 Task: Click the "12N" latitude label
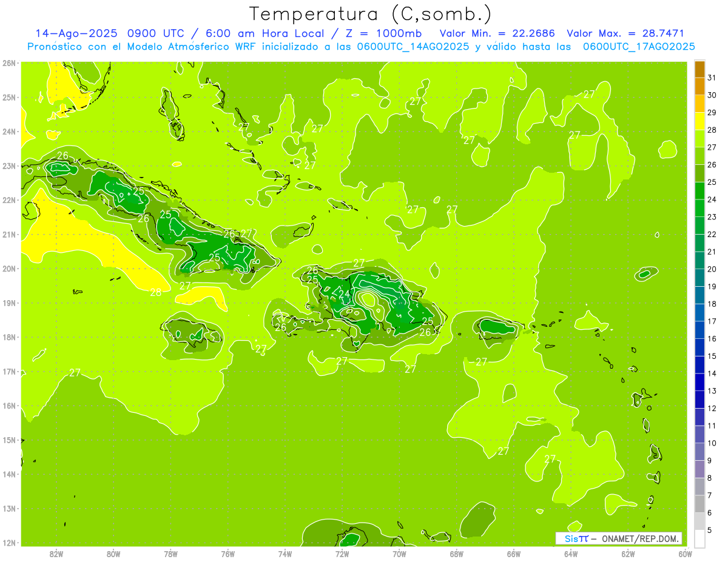[8, 543]
